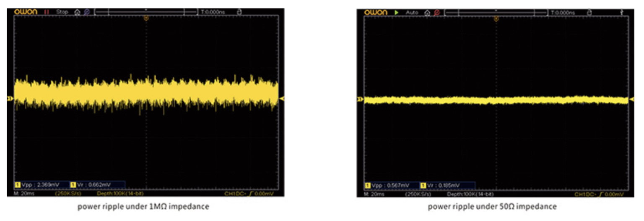Click the OWON logo on the left scope

pyautogui.click(x=26, y=12)
